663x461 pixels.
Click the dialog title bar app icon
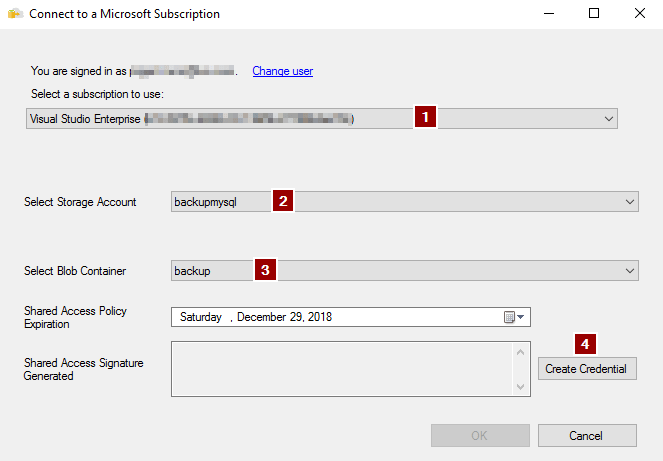click(x=15, y=14)
